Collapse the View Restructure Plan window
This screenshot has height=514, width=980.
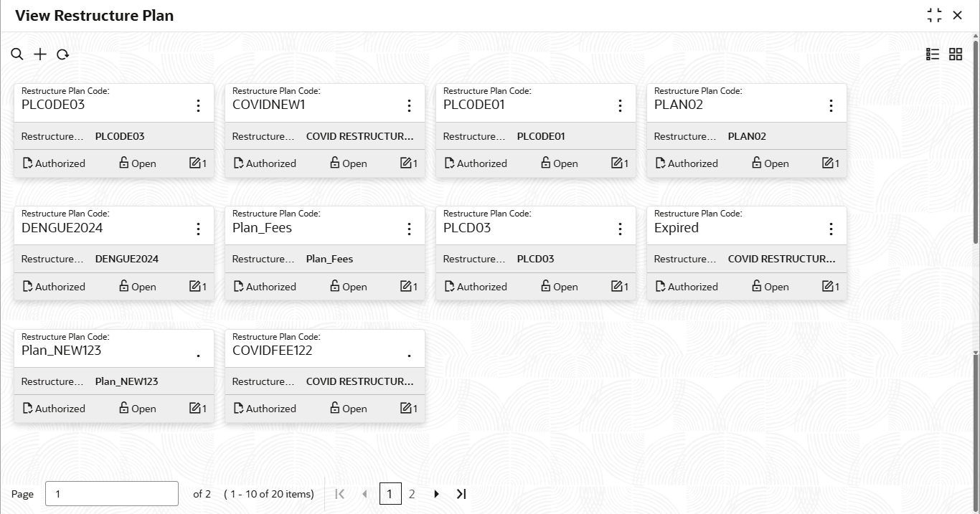tap(934, 15)
